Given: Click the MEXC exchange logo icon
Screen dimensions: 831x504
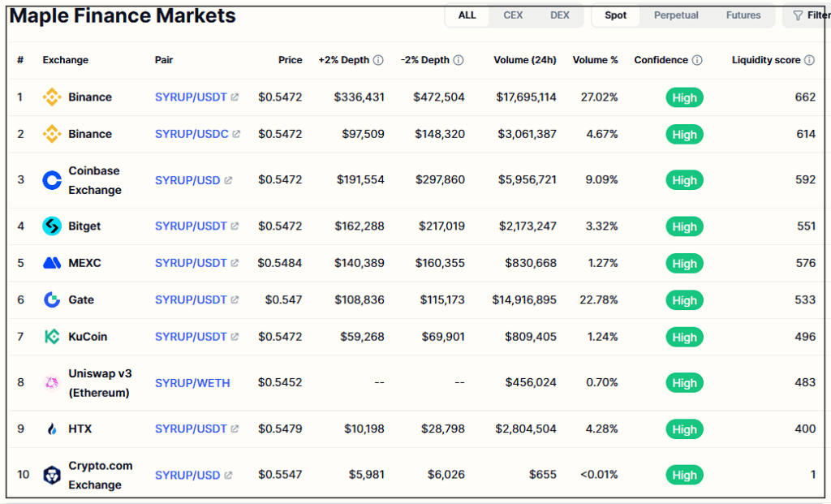Looking at the screenshot, I should tap(52, 263).
